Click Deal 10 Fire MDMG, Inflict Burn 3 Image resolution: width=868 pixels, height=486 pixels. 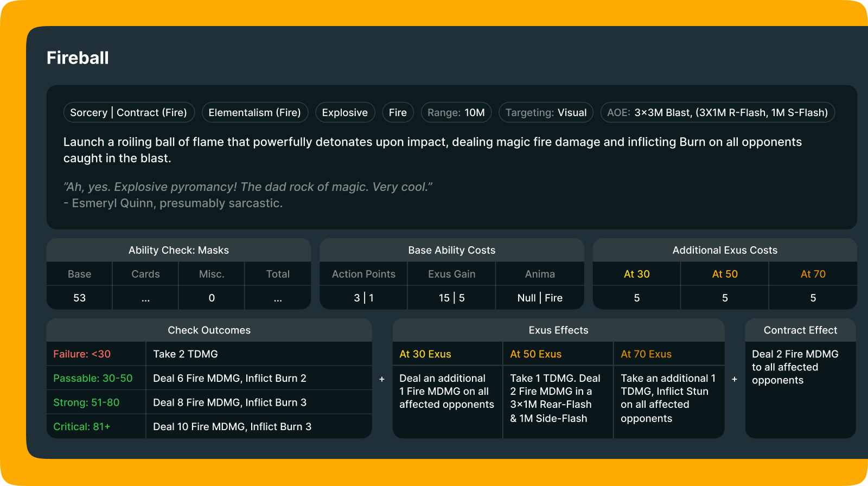232,426
